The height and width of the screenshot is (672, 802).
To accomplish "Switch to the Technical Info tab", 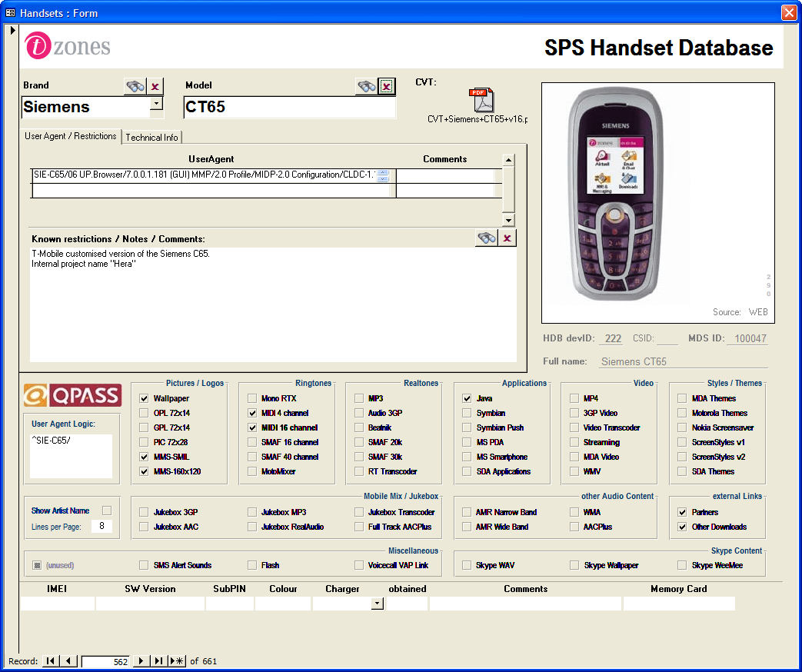I will click(151, 138).
